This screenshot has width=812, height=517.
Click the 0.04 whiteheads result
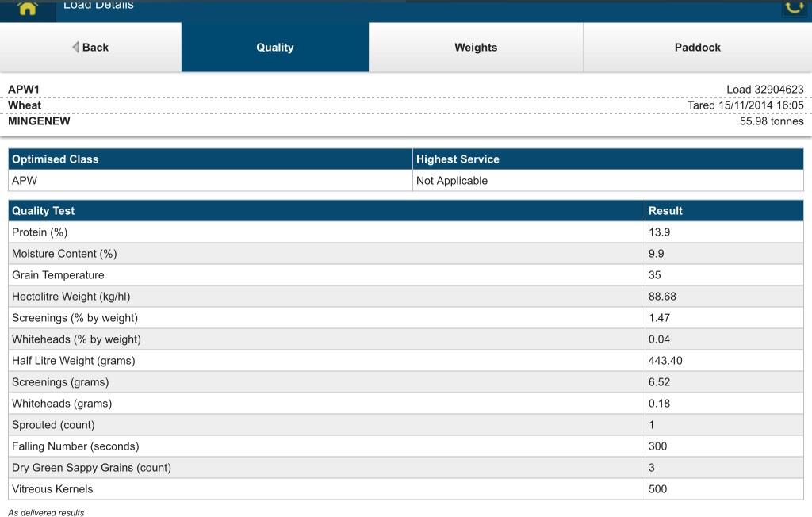[x=659, y=339]
